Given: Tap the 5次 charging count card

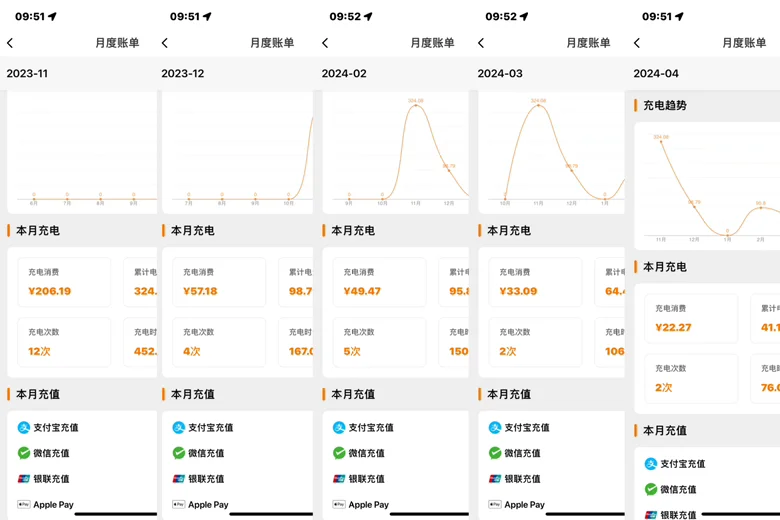Looking at the screenshot, I should coord(379,341).
